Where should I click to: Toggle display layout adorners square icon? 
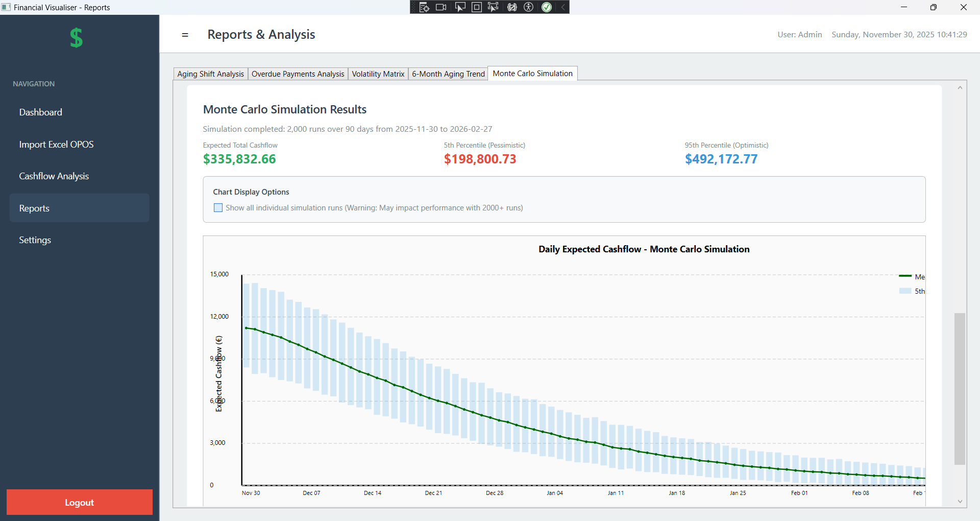(x=476, y=7)
